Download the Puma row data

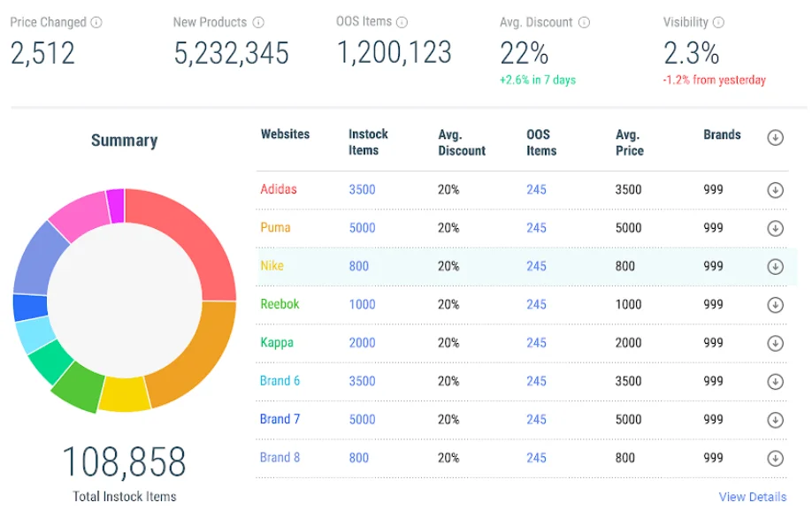click(x=776, y=228)
